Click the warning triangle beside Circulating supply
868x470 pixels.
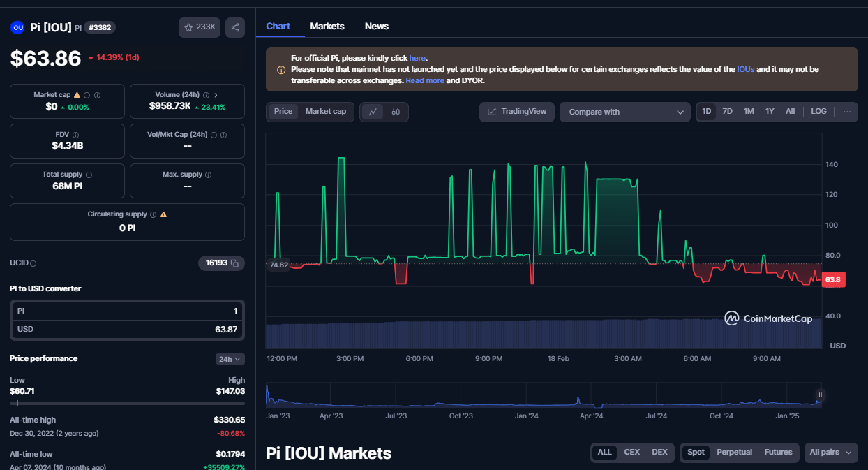pyautogui.click(x=163, y=214)
